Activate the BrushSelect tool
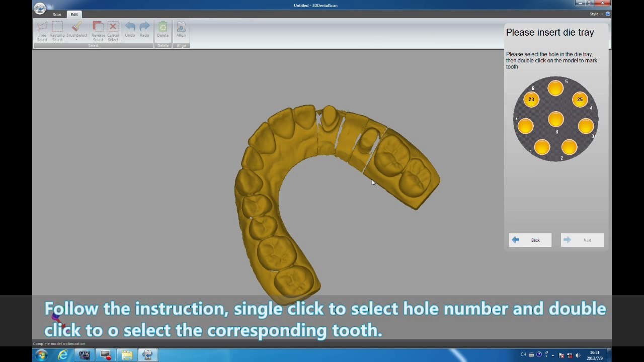Image resolution: width=644 pixels, height=362 pixels. coord(76,29)
